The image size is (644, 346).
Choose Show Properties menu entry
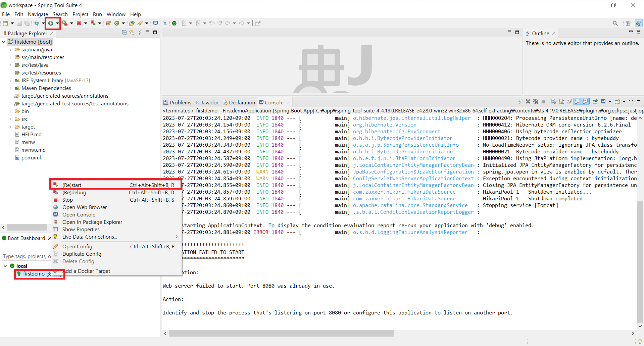pyautogui.click(x=116, y=230)
